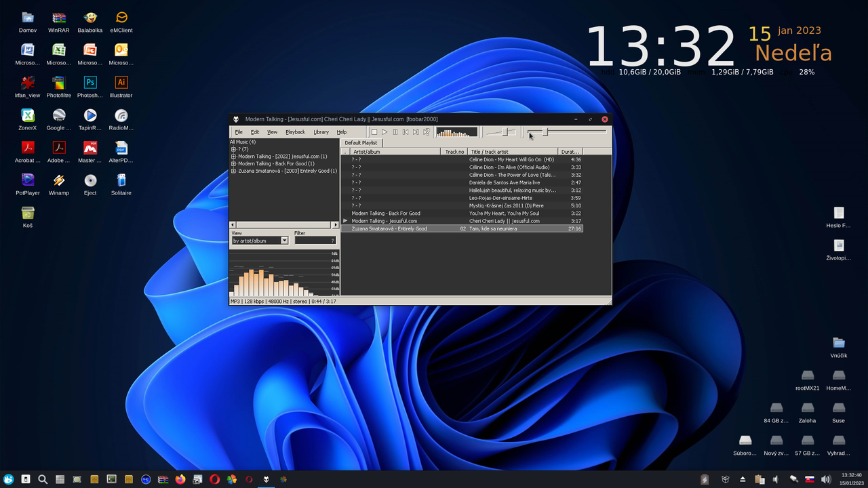Expand the '? (7)' library tree node
This screenshot has height=488, width=868.
click(233, 149)
